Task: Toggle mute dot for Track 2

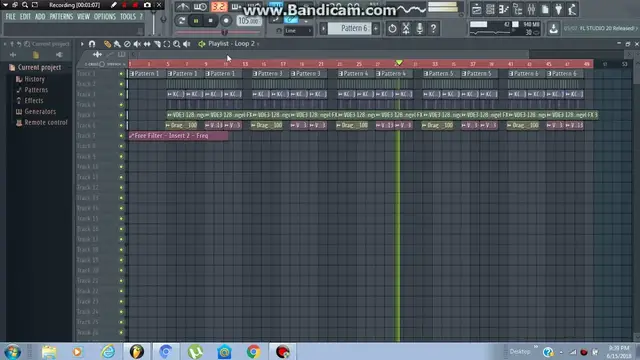Action: click(121, 84)
